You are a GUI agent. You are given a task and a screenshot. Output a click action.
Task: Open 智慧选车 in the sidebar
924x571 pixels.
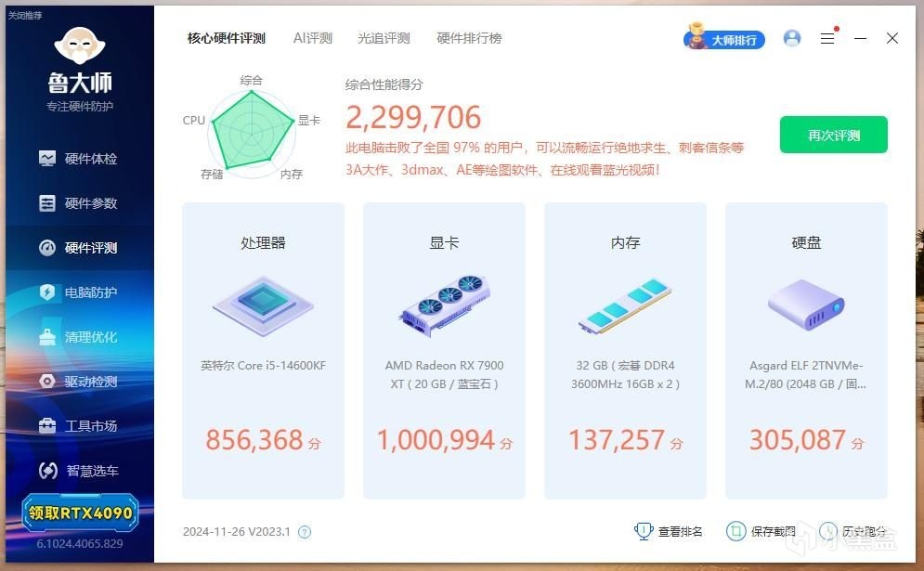point(80,471)
